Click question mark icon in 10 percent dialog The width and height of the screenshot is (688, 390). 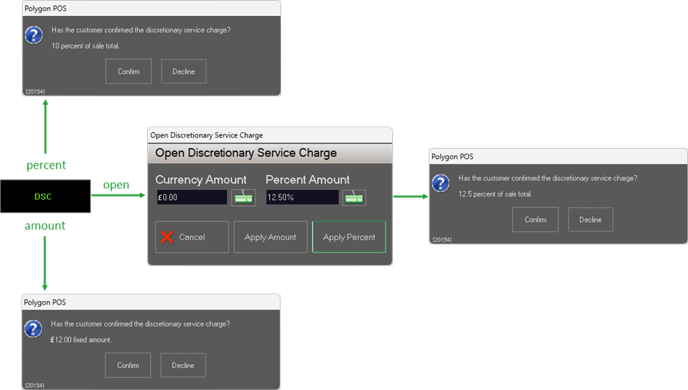(x=34, y=35)
